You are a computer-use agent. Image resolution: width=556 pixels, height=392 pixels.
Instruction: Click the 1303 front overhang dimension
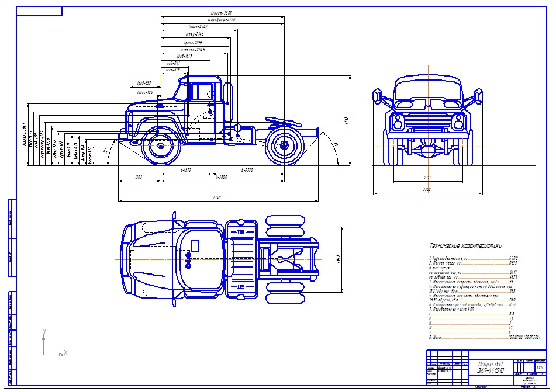[x=139, y=177]
